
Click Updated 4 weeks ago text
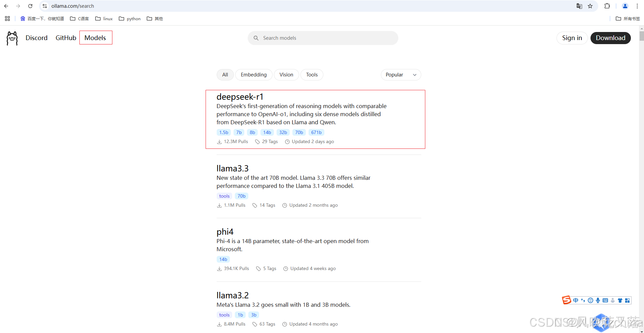pos(313,268)
